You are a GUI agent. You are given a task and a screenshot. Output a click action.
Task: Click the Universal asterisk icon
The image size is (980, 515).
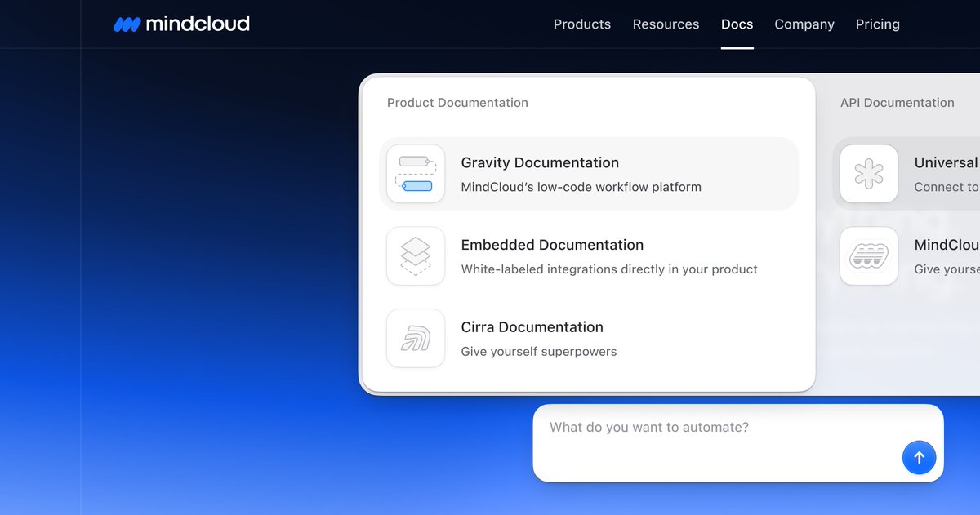pos(869,174)
